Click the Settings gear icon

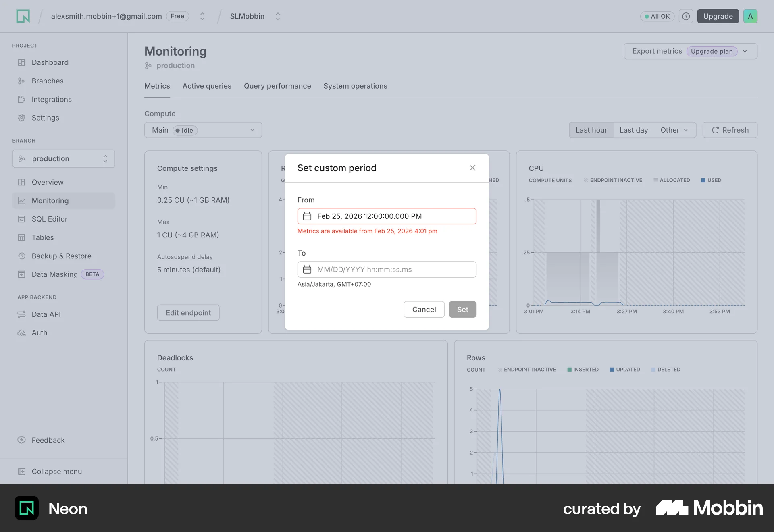tap(21, 118)
